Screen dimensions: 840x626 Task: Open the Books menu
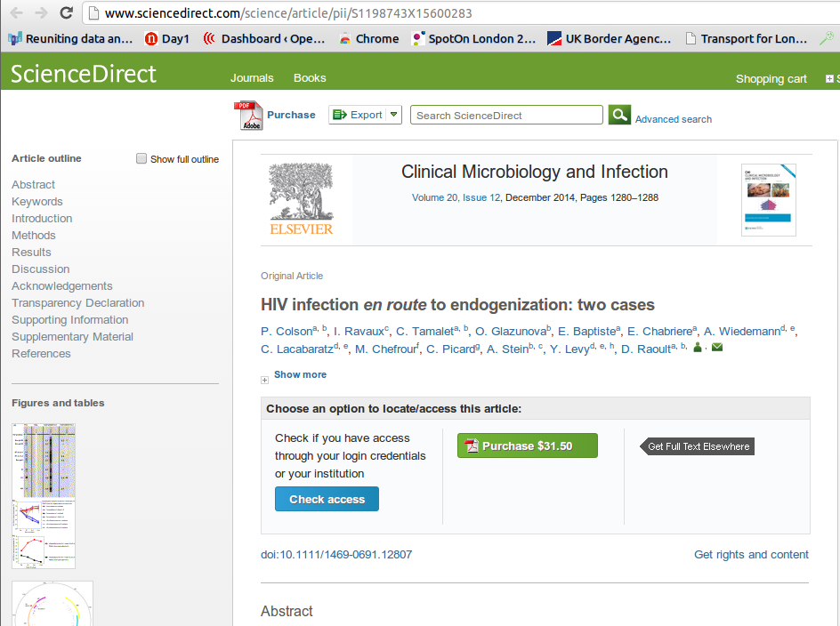tap(310, 78)
